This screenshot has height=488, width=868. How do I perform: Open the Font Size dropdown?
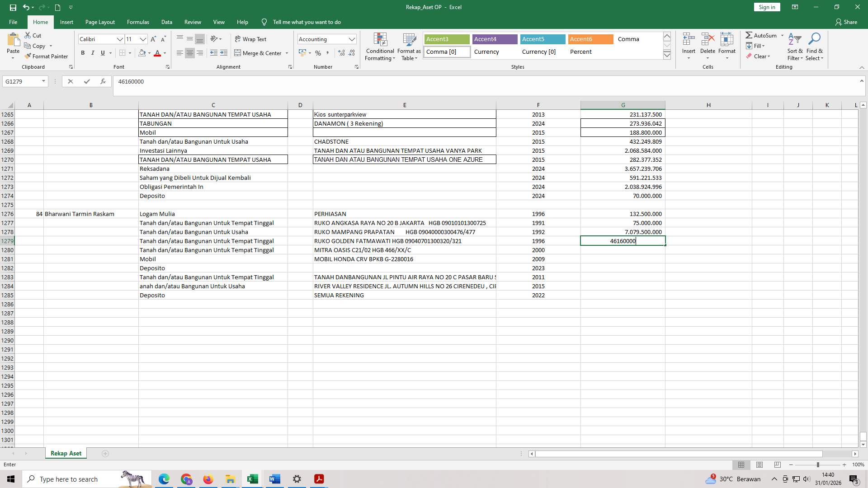143,39
